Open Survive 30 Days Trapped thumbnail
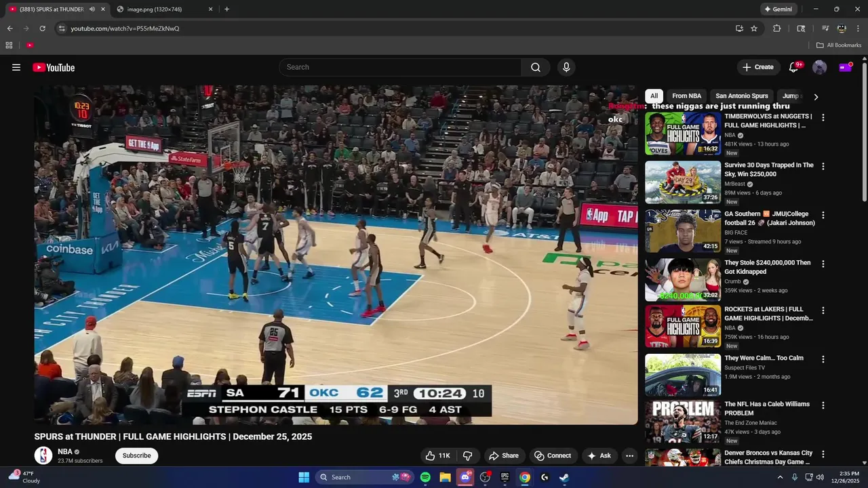868x488 pixels. pos(683,182)
